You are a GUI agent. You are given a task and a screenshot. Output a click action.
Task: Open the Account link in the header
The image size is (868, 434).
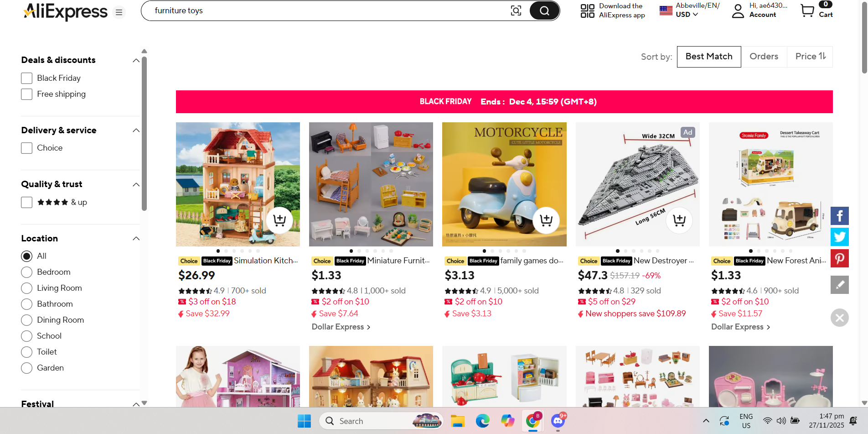[763, 15]
